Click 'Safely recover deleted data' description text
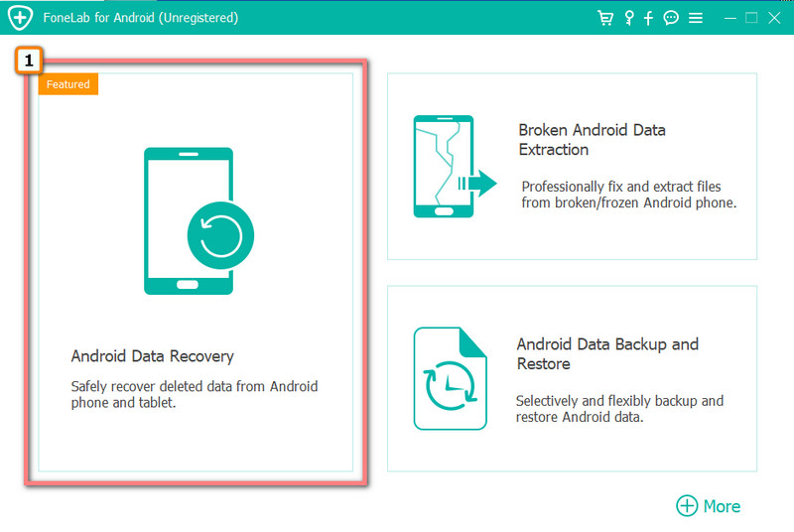The image size is (794, 532). pos(195,394)
